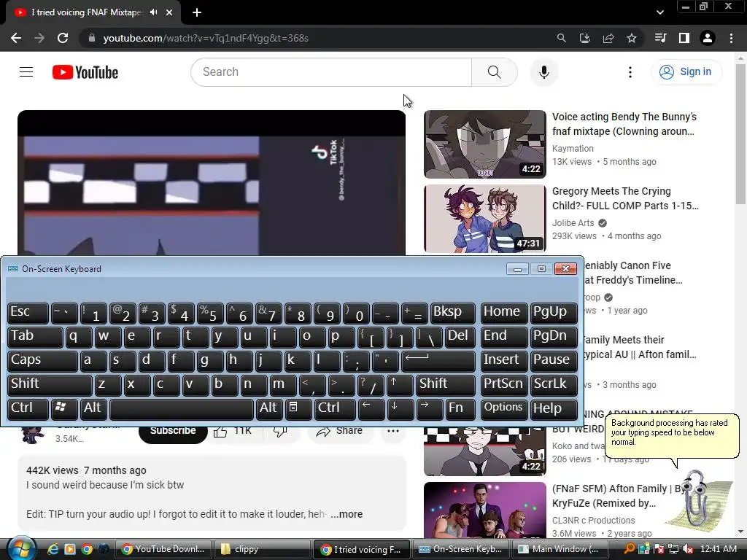Viewport: 747px width, 560px height.
Task: Mute the tab via the speaker icon
Action: (x=153, y=12)
